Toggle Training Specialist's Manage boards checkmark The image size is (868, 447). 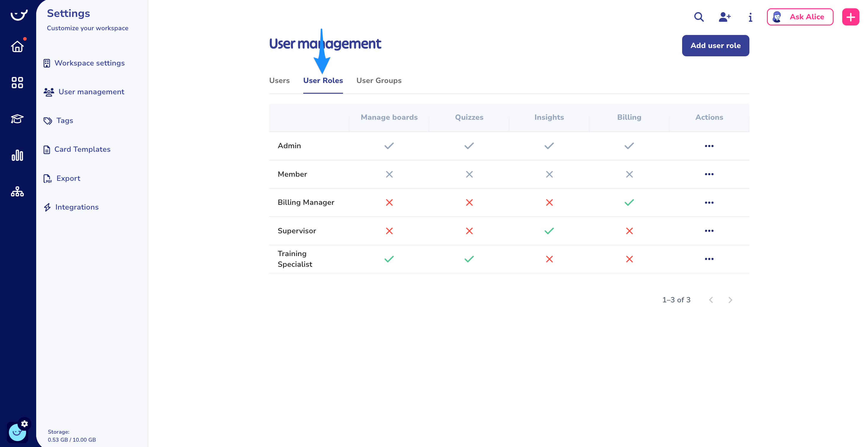pyautogui.click(x=389, y=259)
